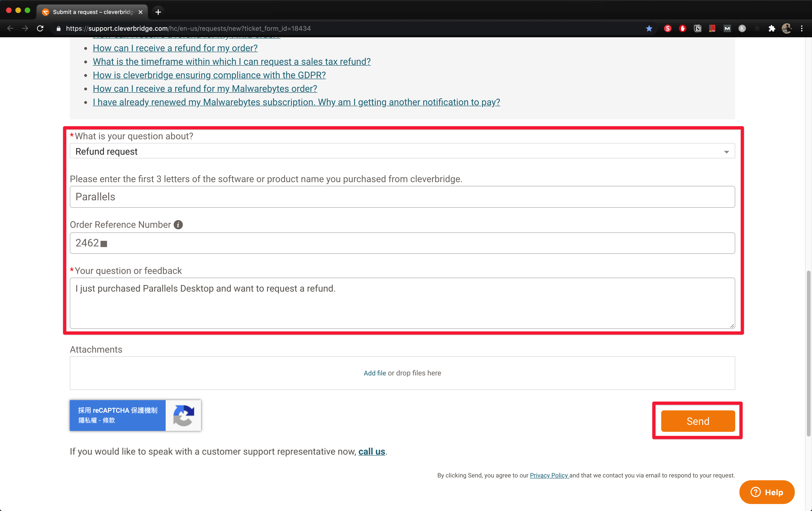Screen dimensions: 812x511
Task: Open the WordPress extension icon
Action: (x=757, y=29)
